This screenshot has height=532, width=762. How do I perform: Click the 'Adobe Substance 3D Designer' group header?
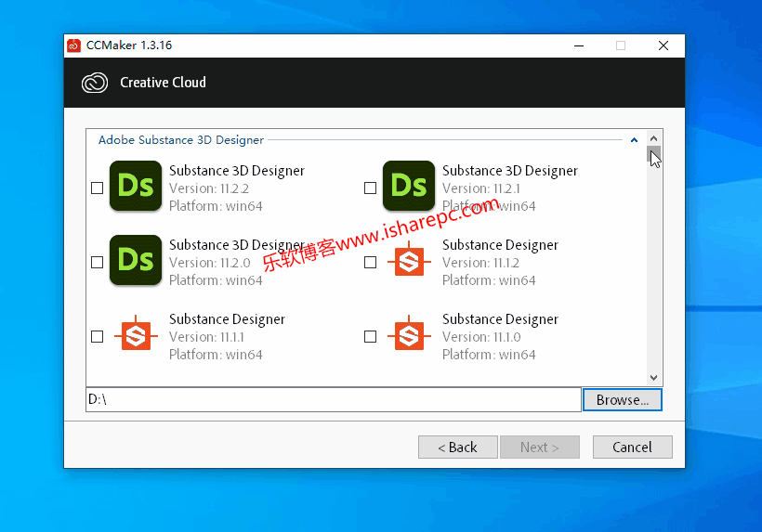(x=181, y=140)
